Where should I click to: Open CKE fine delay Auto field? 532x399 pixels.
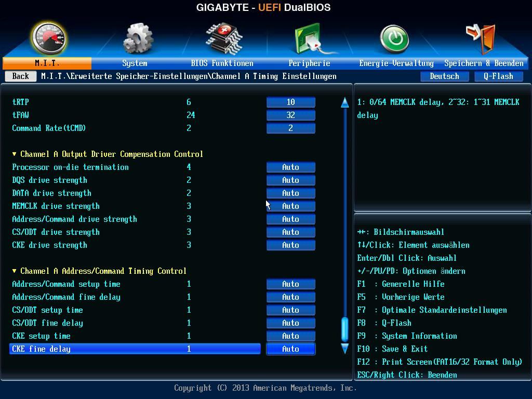(x=291, y=349)
